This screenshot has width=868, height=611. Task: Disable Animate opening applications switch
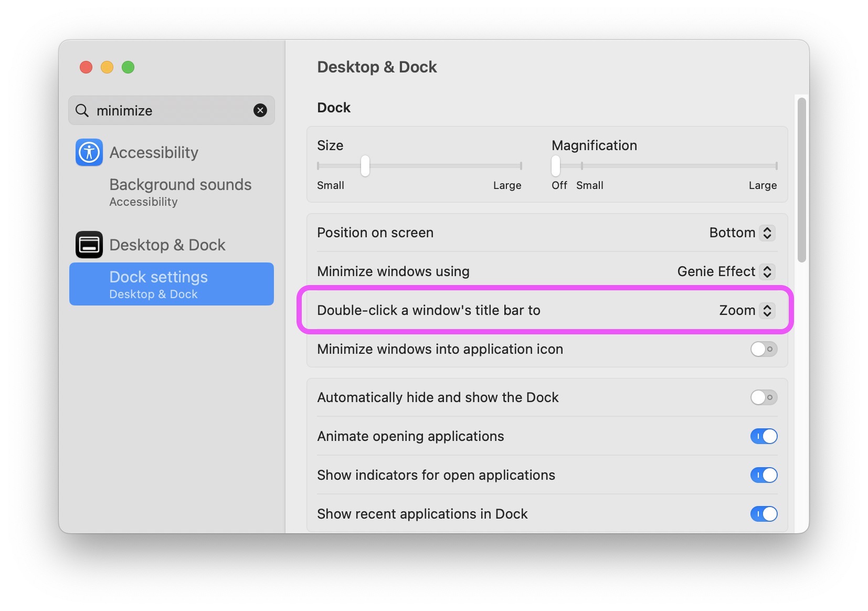click(x=763, y=436)
